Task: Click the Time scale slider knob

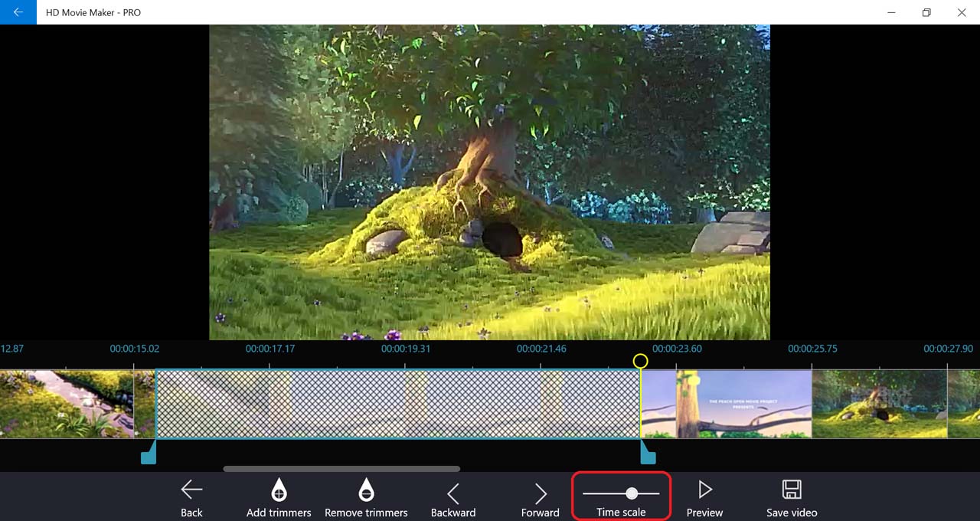Action: pyautogui.click(x=632, y=493)
